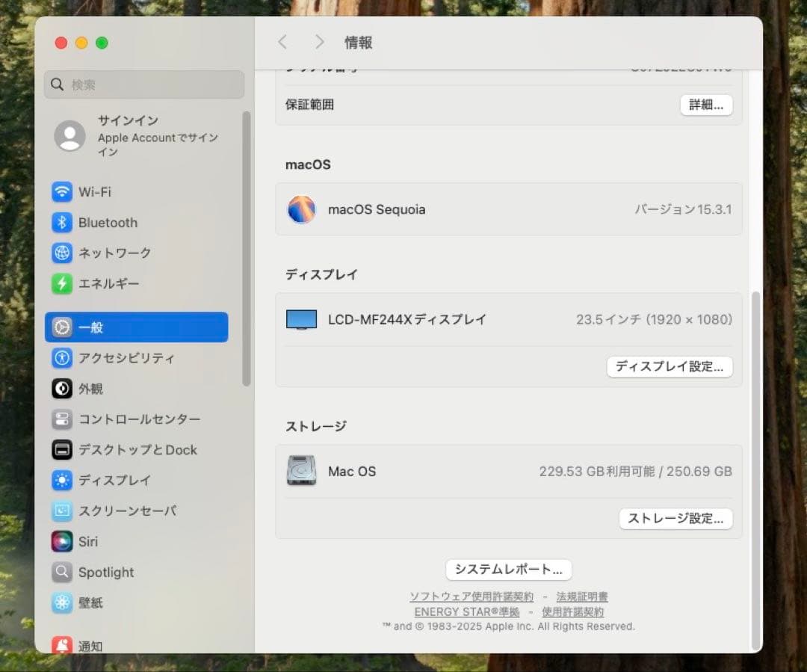807x672 pixels.
Task: Open スクリーンセーバ settings
Action: tap(122, 511)
